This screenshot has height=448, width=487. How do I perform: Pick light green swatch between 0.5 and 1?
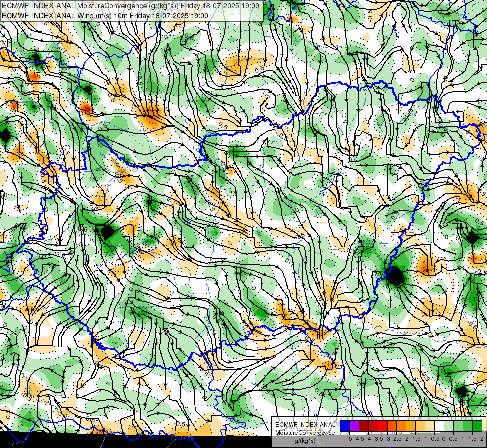458,426
